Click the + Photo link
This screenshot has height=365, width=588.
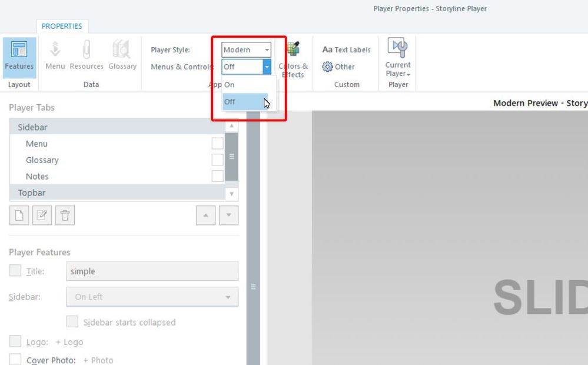(x=98, y=360)
